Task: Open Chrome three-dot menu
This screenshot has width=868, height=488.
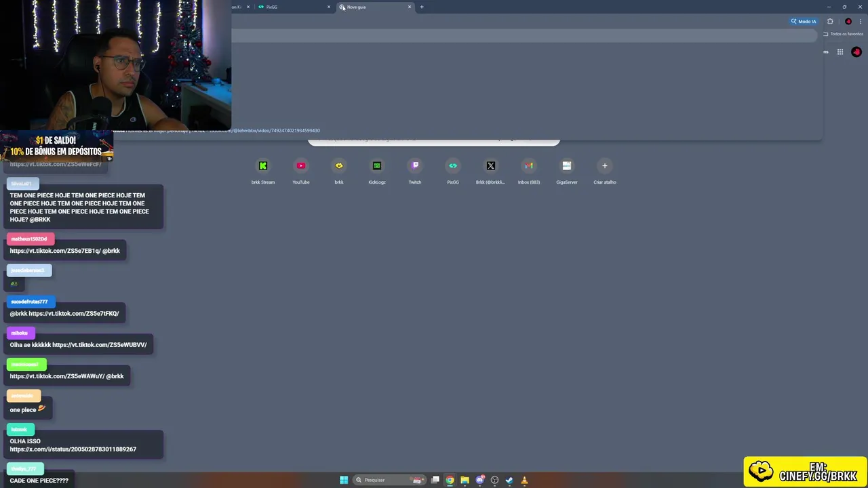Action: (x=861, y=21)
